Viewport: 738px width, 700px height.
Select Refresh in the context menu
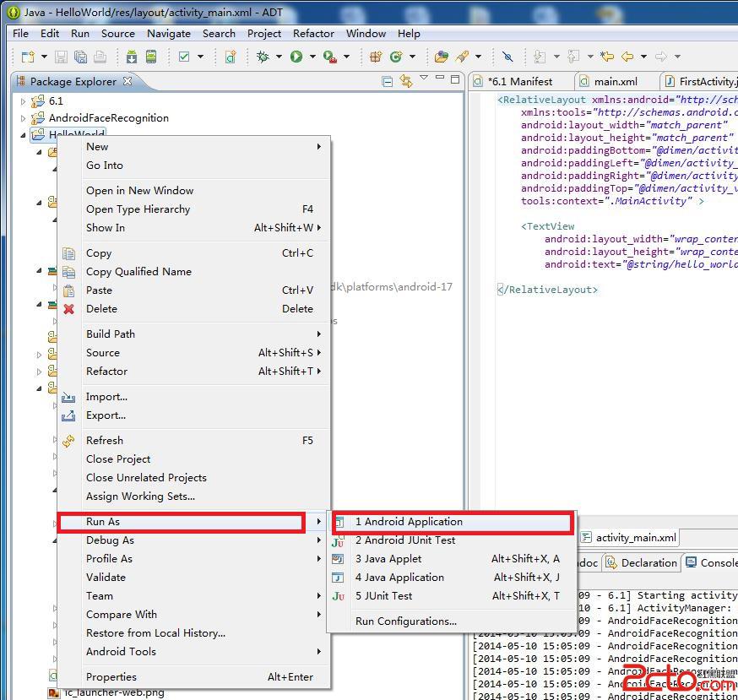pyautogui.click(x=105, y=441)
